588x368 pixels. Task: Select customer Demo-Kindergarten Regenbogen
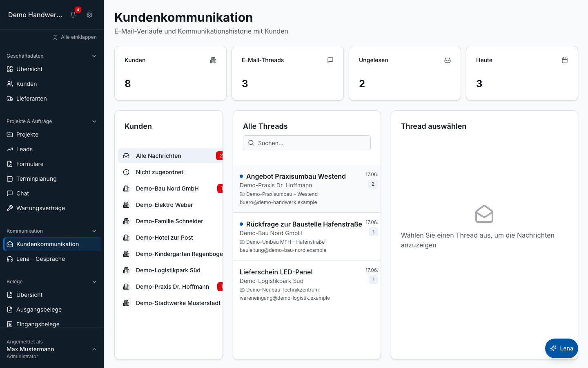tap(170, 254)
